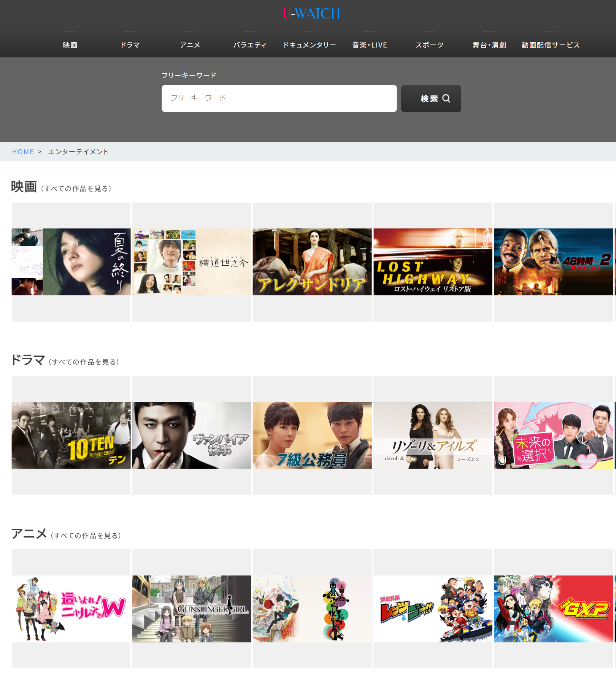Focus the フリーキーワード search field

coord(279,98)
